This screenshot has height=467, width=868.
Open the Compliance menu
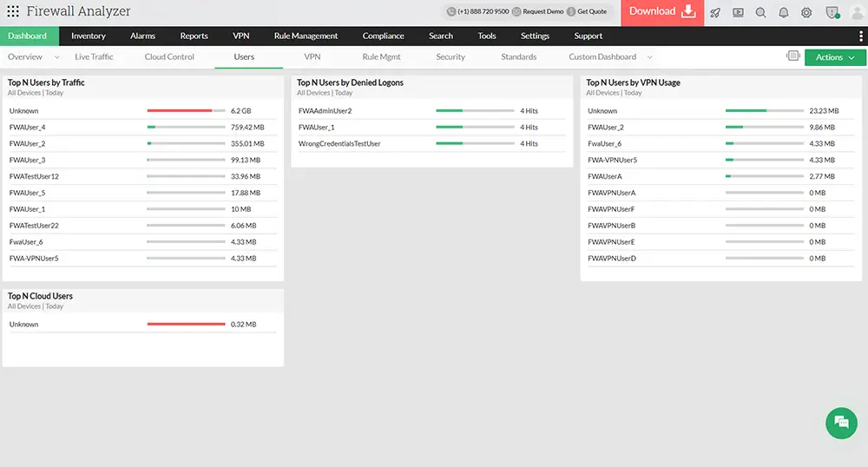tap(383, 36)
